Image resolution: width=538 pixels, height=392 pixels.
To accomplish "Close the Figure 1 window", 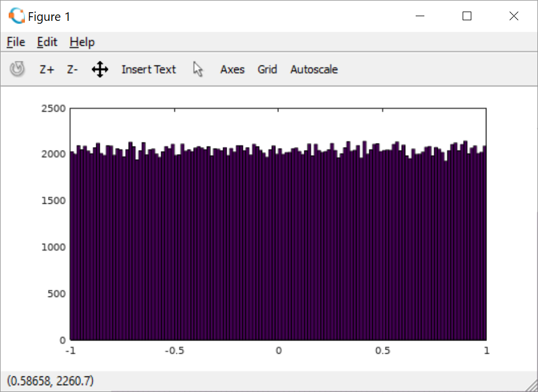I will click(x=514, y=16).
